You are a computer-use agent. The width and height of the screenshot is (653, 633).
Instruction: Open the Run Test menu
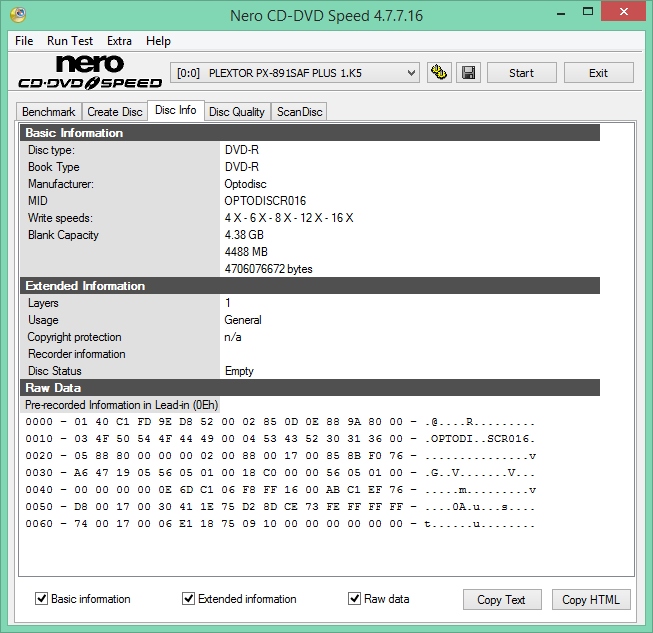pyautogui.click(x=70, y=41)
